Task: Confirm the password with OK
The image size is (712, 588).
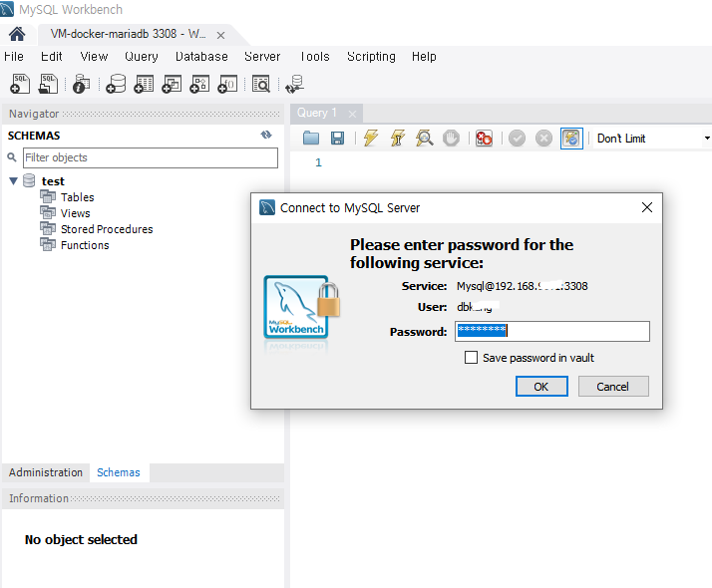Action: [x=541, y=386]
